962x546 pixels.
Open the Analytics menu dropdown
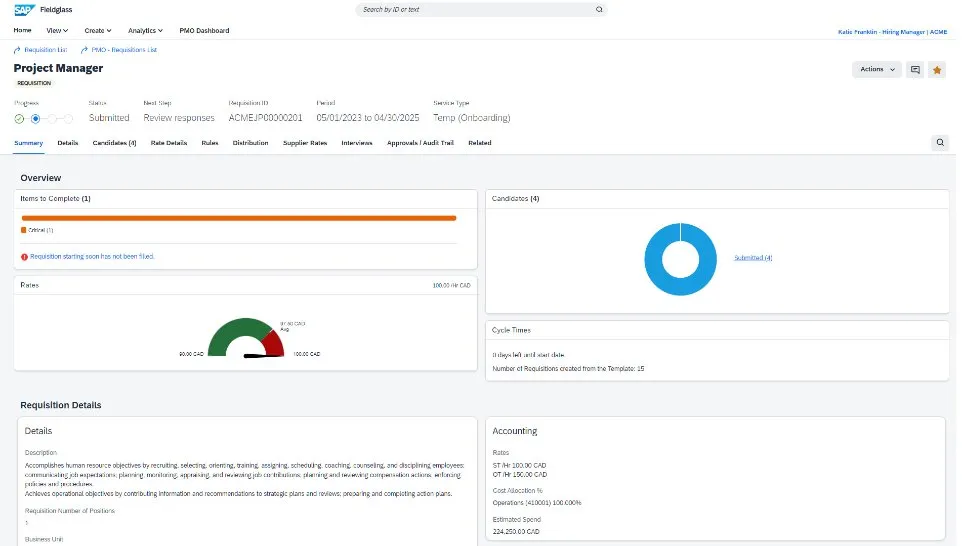pos(146,31)
